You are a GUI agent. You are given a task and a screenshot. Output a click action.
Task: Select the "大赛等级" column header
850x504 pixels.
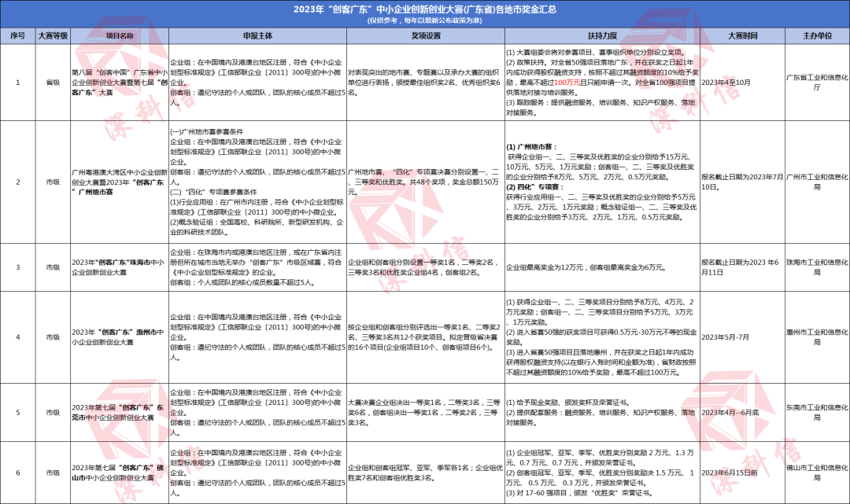pyautogui.click(x=53, y=35)
